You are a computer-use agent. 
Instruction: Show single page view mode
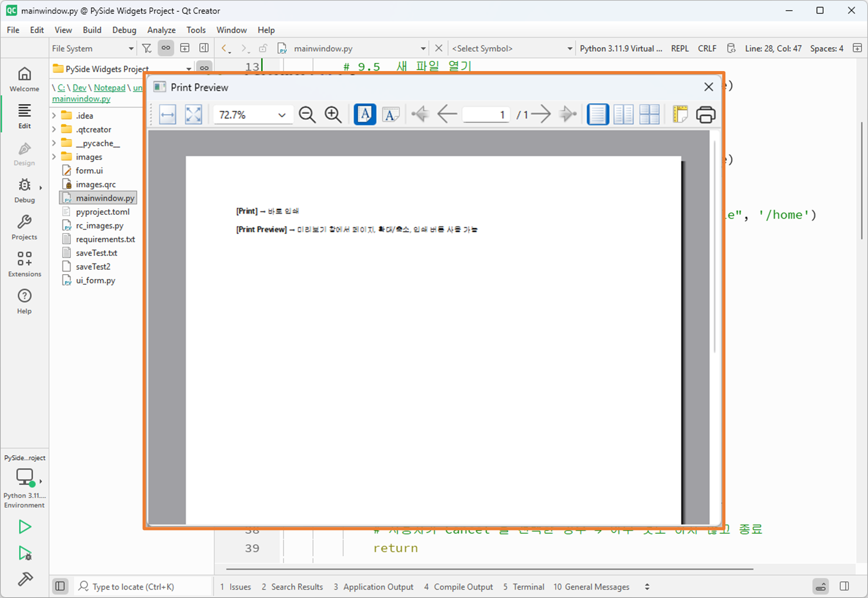tap(598, 114)
